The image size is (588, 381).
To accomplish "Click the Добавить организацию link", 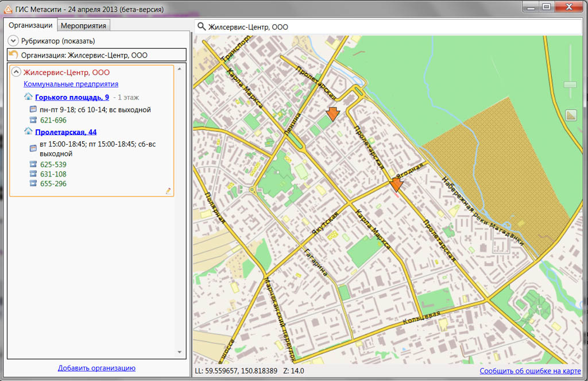I will point(96,368).
